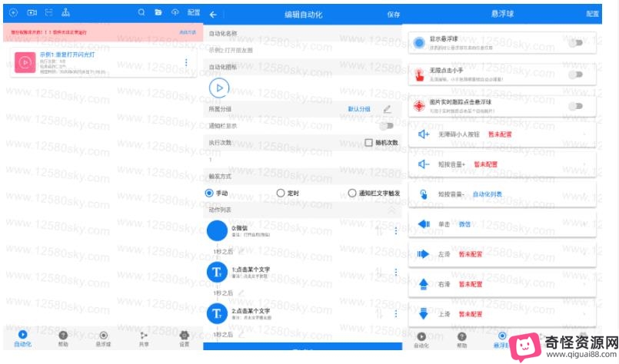619x364 pixels.
Task: Open more options for action 2
Action: tap(396, 314)
